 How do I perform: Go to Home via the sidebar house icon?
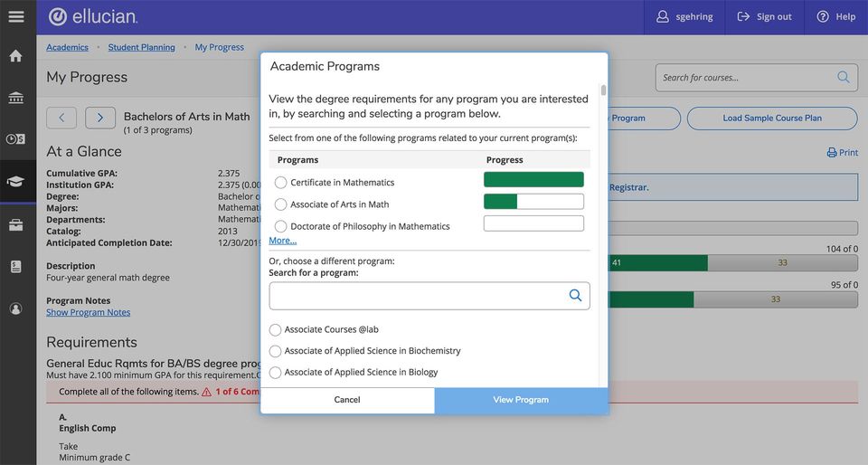16,55
